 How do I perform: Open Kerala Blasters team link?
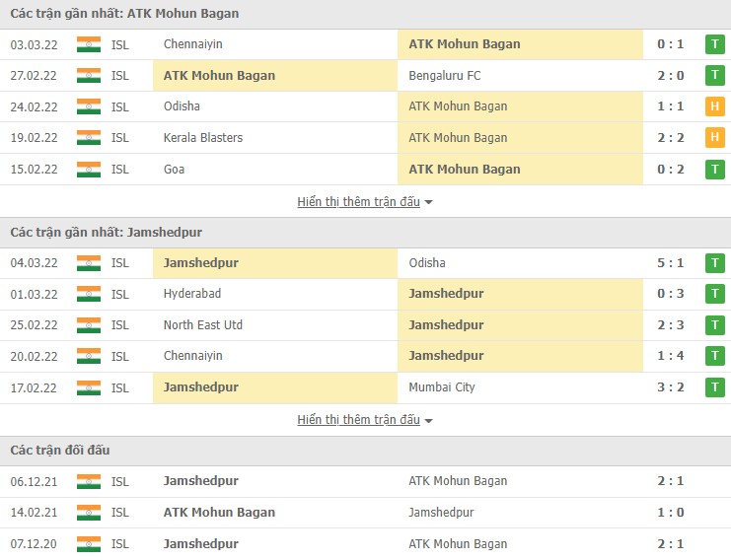203,138
